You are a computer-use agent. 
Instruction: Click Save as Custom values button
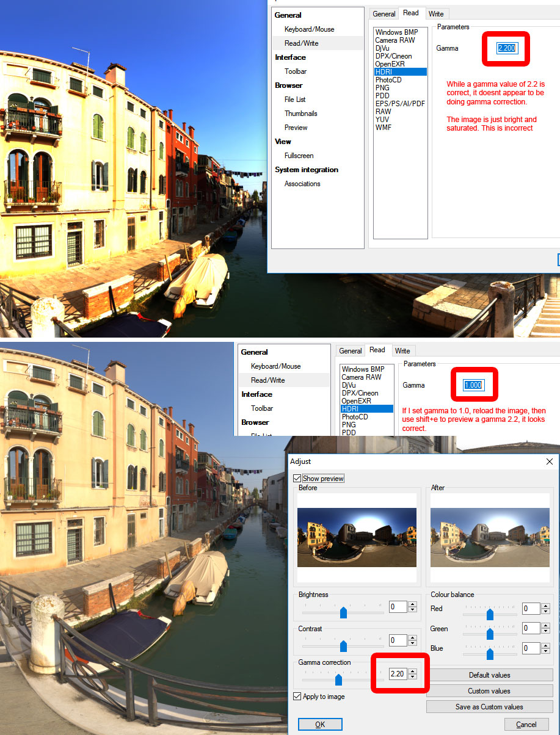(489, 707)
